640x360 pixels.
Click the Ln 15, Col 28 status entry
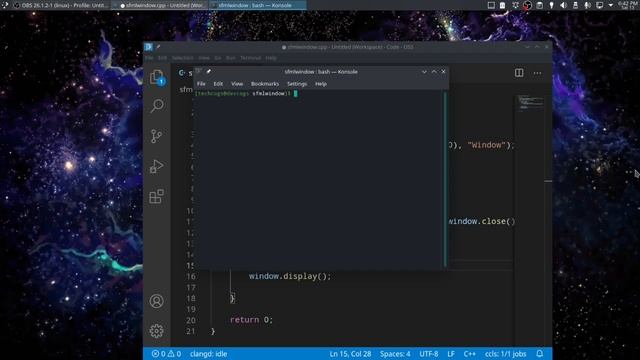coord(350,354)
